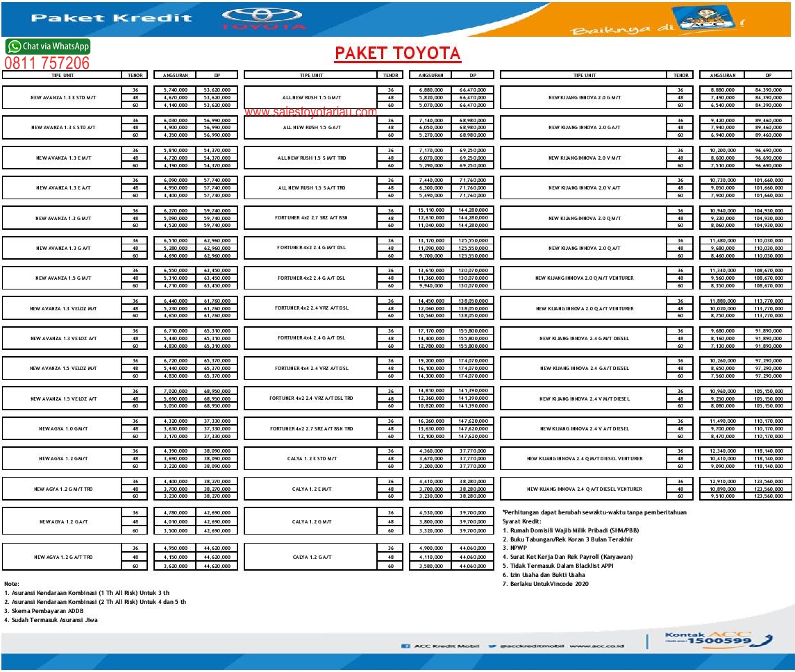The height and width of the screenshot is (672, 795).
Task: Select NEW AVANZA 1.5 G M/T unit
Action: tap(63, 278)
